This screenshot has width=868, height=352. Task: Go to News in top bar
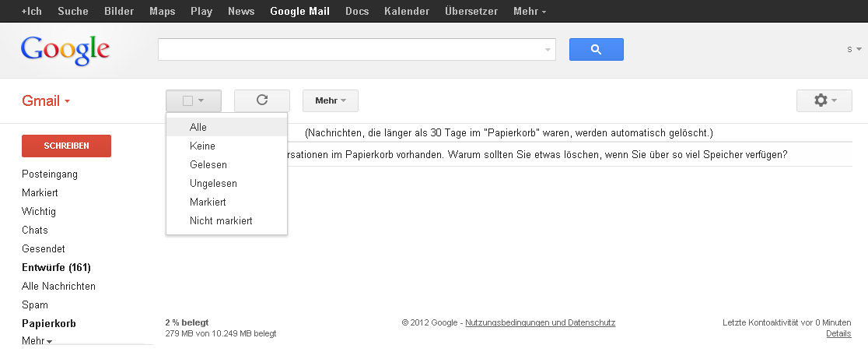coord(241,11)
